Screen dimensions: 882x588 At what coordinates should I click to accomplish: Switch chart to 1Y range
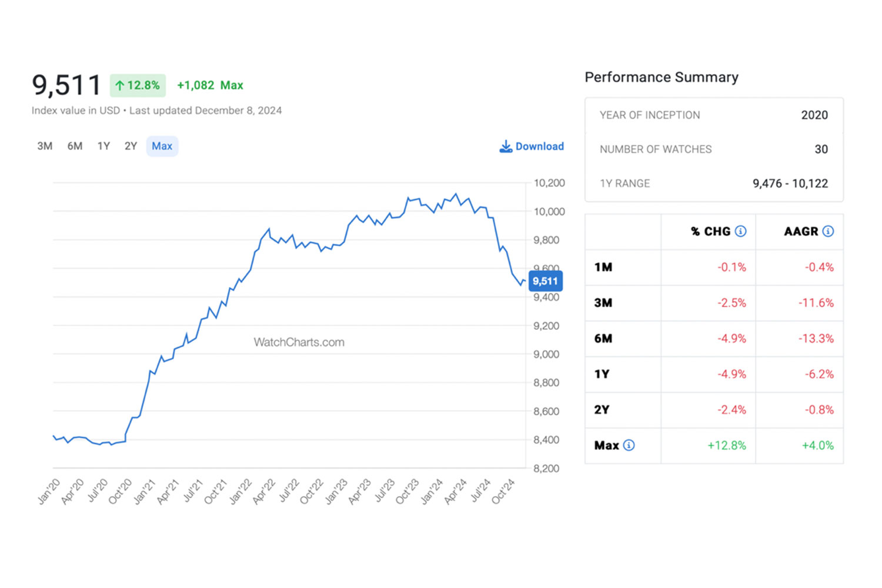(x=103, y=146)
